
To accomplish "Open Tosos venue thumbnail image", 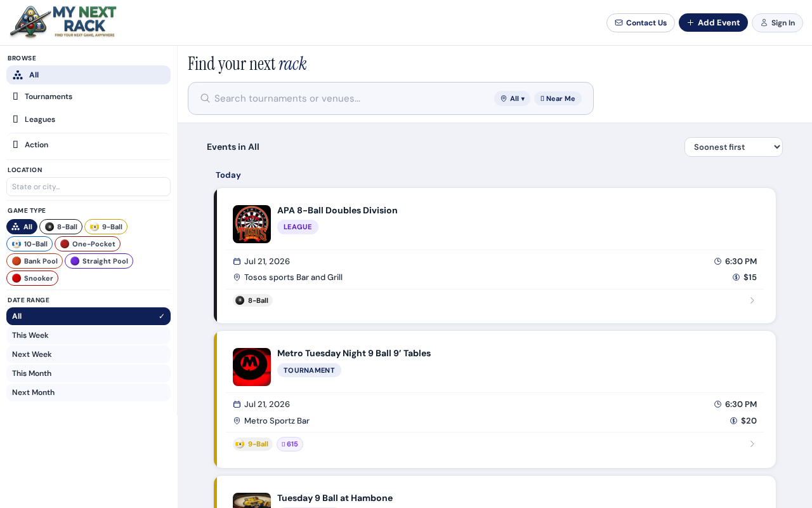I will (x=252, y=224).
